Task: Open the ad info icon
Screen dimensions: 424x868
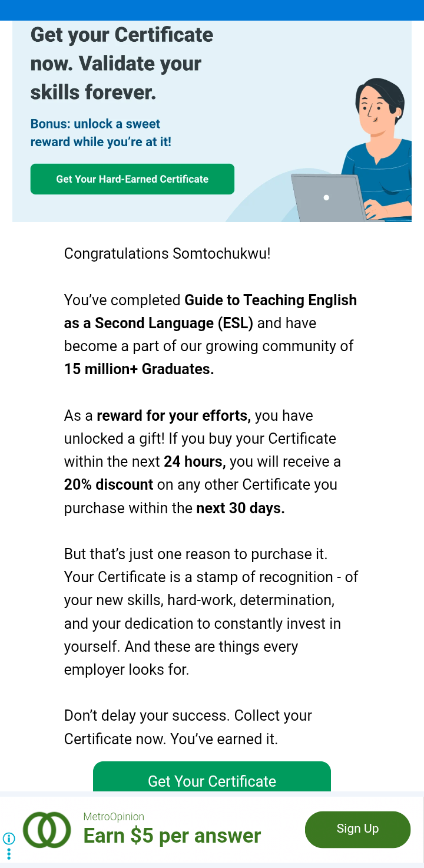Action: coord(9,839)
